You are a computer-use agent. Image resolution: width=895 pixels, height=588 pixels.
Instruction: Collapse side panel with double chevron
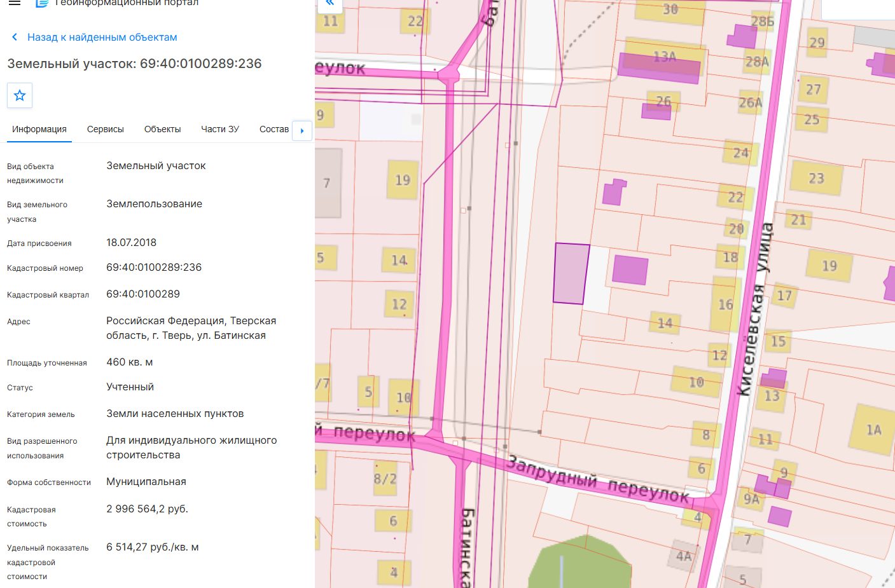pyautogui.click(x=330, y=4)
